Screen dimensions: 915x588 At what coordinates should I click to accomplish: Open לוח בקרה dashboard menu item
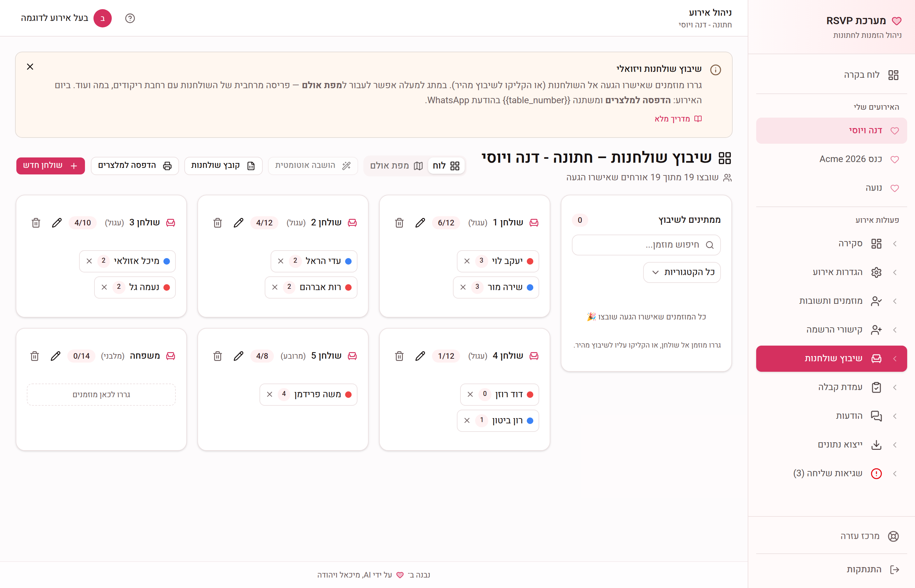pos(831,75)
